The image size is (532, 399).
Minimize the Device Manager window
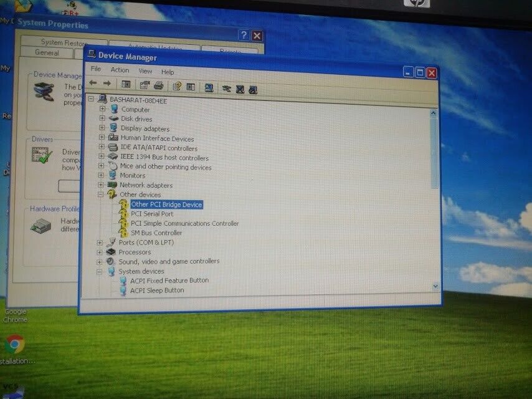point(408,72)
